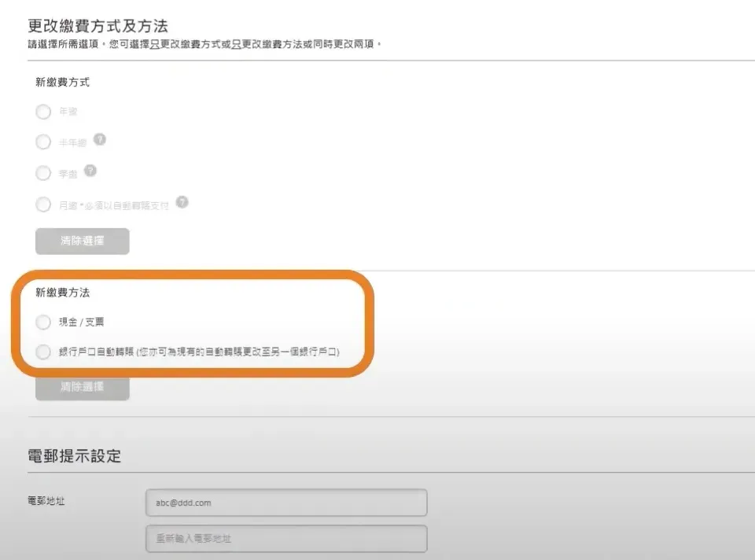Select the 季繳 quarterly radio button

43,173
